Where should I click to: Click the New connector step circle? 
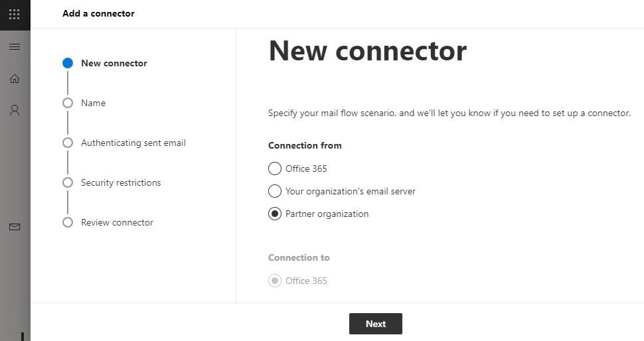click(68, 63)
